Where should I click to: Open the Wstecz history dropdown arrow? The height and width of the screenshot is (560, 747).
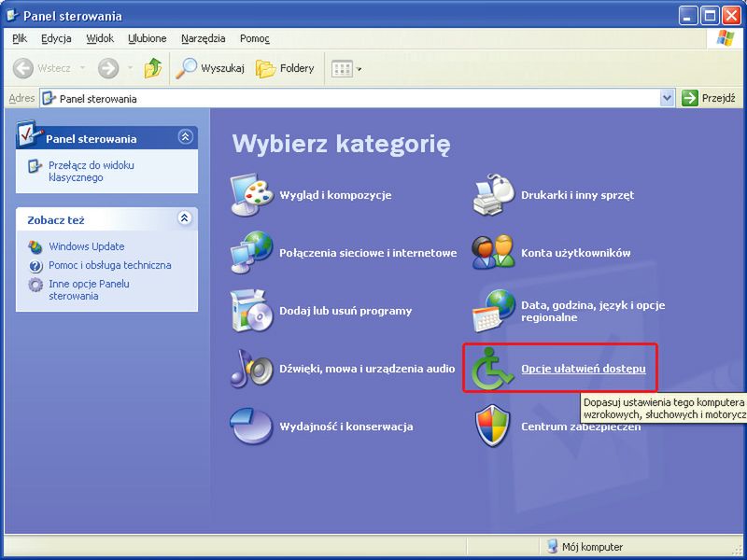pos(83,68)
